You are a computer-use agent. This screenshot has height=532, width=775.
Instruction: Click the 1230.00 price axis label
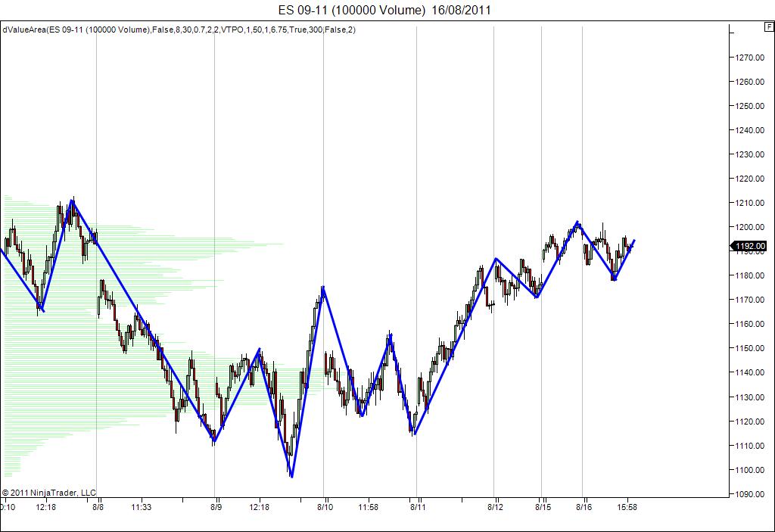(749, 154)
